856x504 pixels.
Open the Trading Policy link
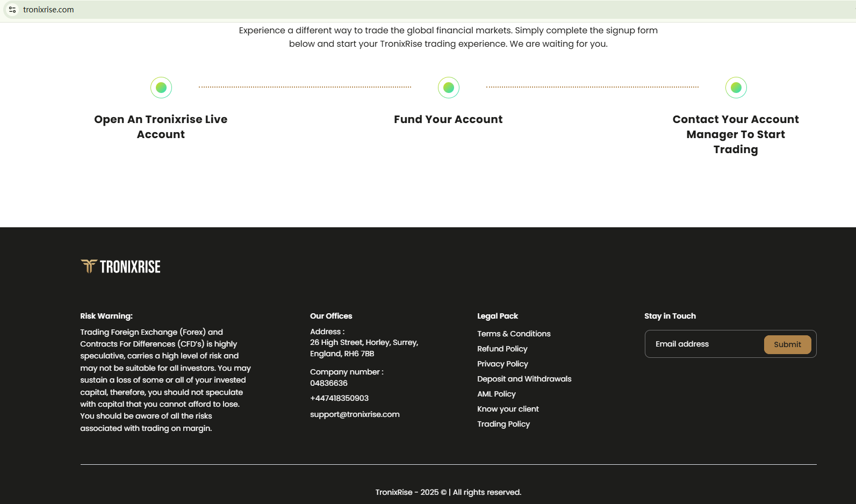coord(503,424)
